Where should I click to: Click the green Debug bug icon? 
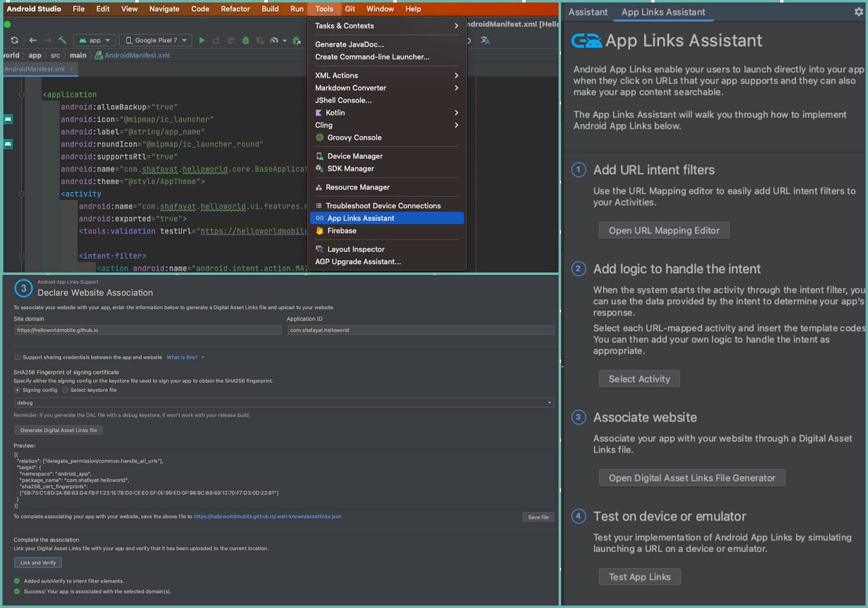[x=246, y=40]
